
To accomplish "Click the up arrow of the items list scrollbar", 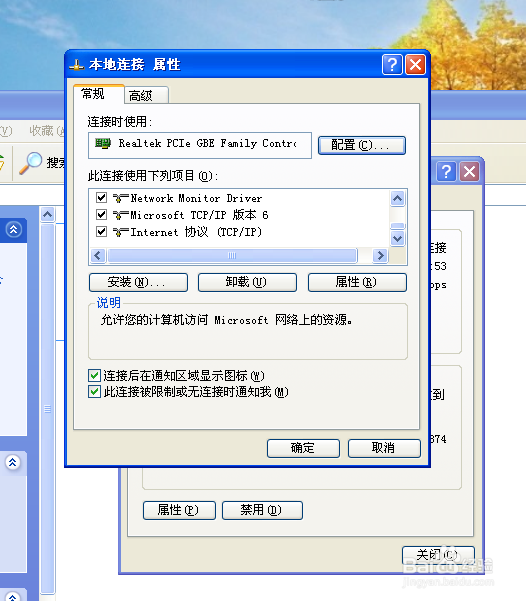I will tap(398, 199).
